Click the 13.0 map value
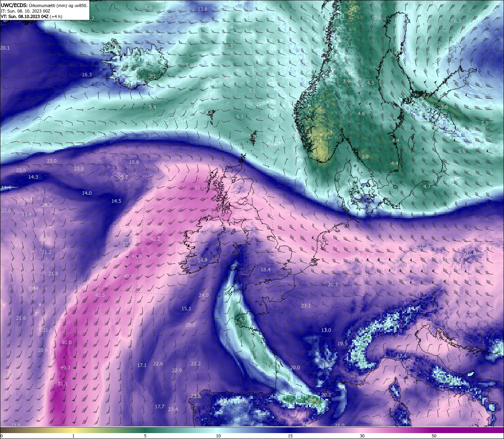This screenshot has height=439, width=504. click(326, 330)
